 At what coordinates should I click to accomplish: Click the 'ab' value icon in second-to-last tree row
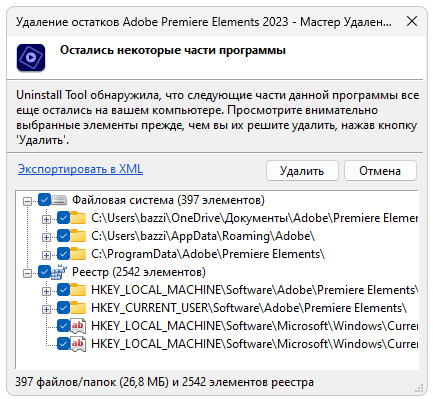pyautogui.click(x=78, y=326)
